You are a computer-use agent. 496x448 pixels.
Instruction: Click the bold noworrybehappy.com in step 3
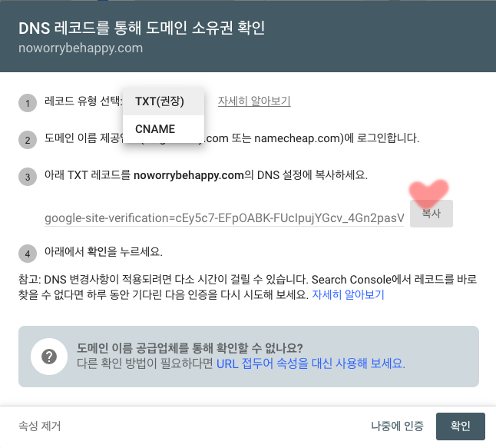pos(189,175)
